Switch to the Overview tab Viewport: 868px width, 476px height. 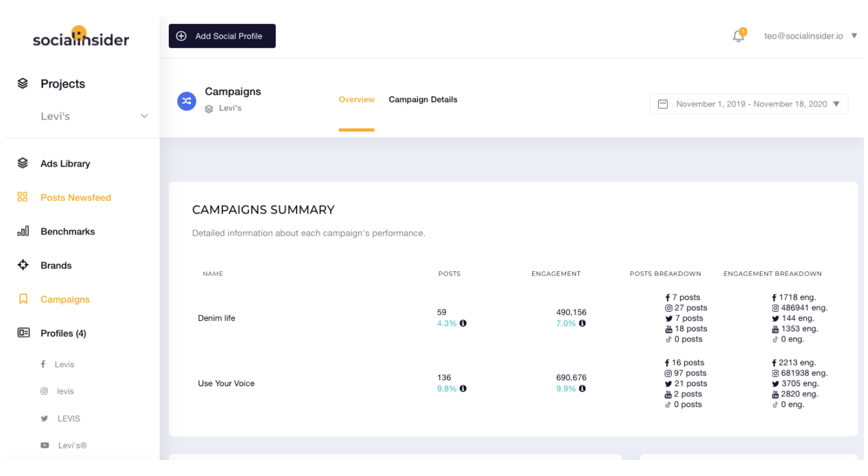click(357, 99)
